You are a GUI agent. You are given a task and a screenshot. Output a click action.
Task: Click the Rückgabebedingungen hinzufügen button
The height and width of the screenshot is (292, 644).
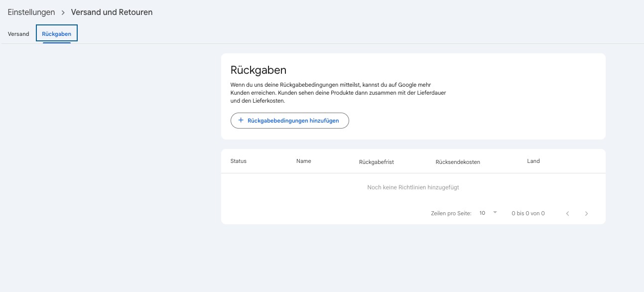pos(289,121)
